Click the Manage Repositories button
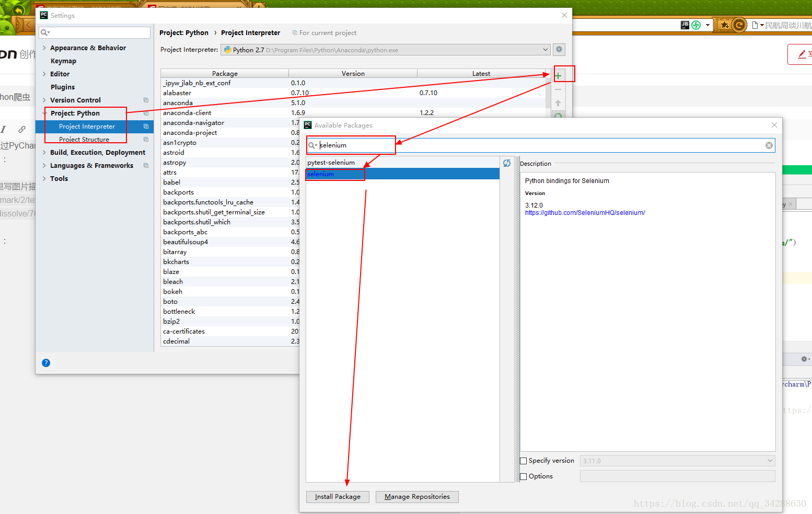This screenshot has height=514, width=812. tap(417, 497)
